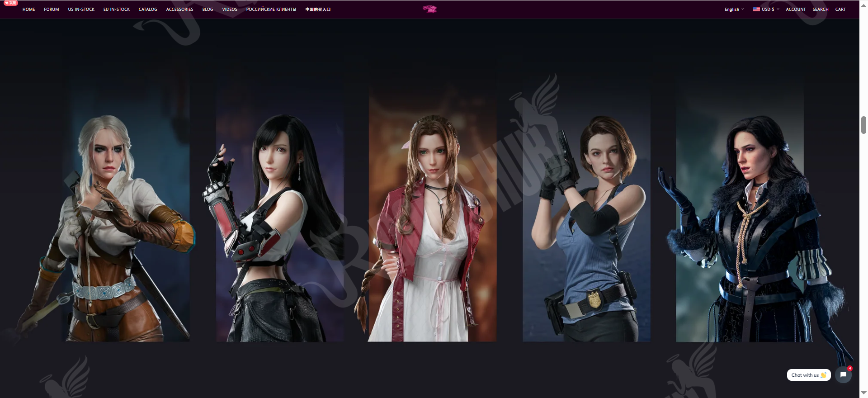
Task: Open the CART
Action: point(840,9)
